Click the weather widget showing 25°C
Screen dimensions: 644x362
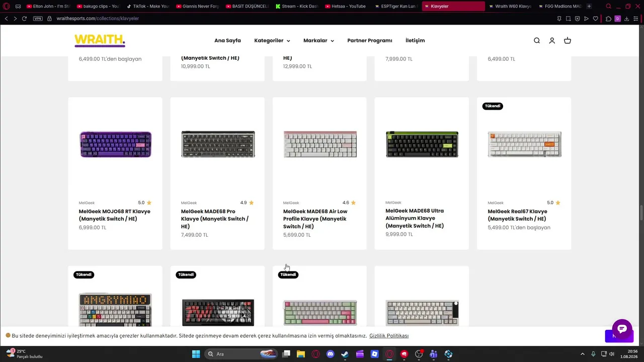(x=25, y=354)
